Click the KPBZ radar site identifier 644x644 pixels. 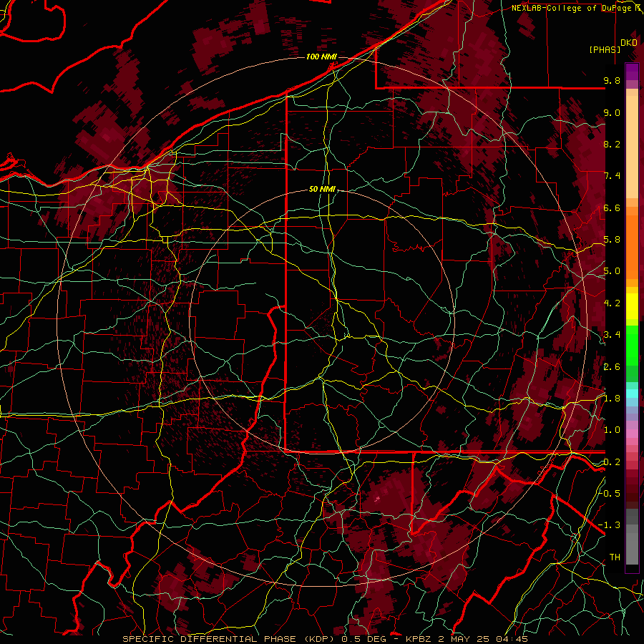point(417,639)
